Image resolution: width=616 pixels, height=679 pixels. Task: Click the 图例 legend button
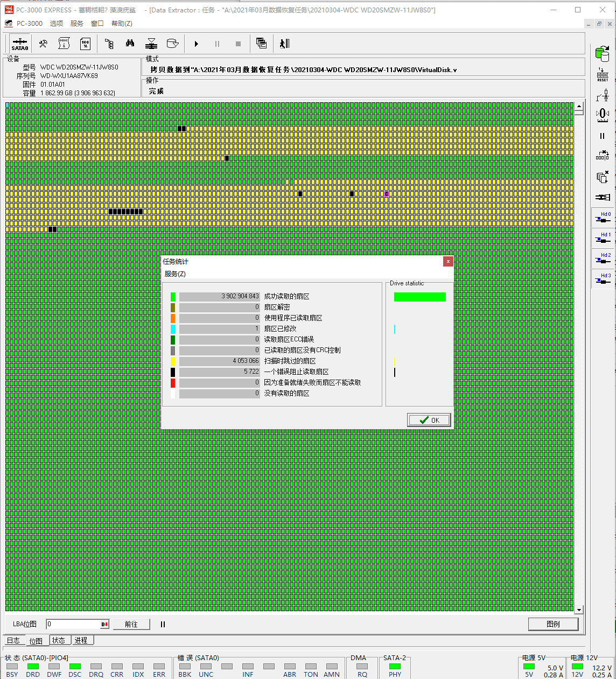(553, 624)
